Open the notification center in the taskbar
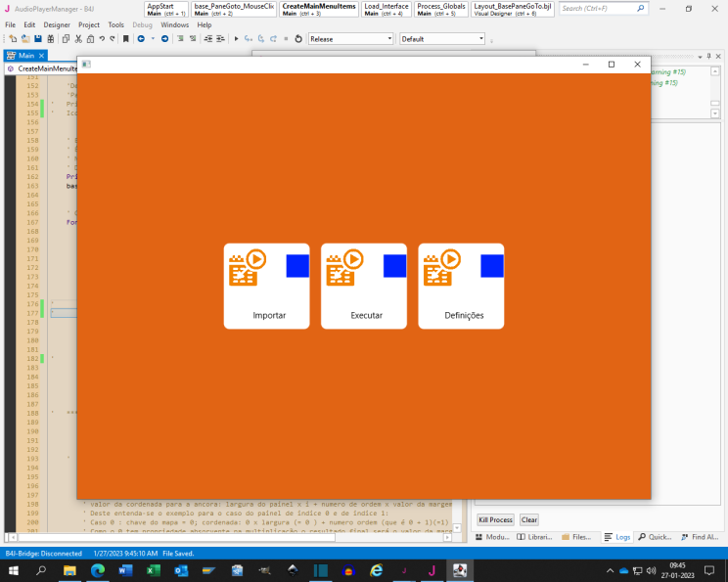This screenshot has width=728, height=582. (x=709, y=570)
